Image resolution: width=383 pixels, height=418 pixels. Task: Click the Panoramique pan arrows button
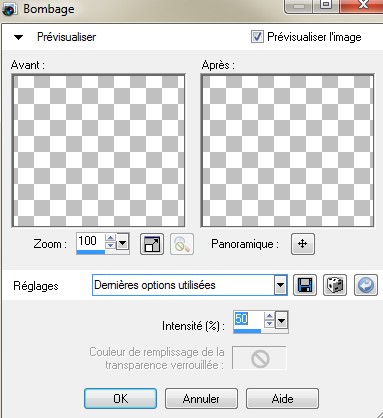302,244
